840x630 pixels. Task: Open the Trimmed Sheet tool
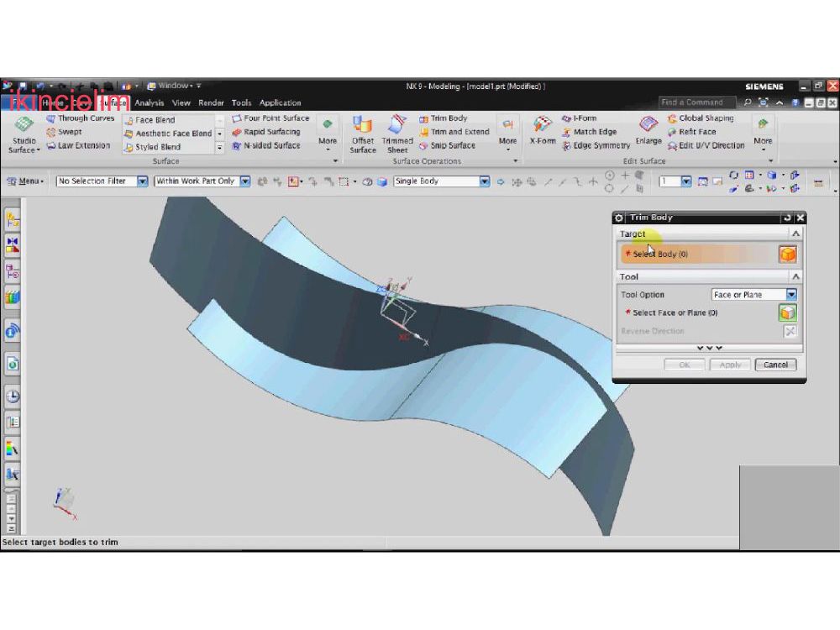point(397,134)
